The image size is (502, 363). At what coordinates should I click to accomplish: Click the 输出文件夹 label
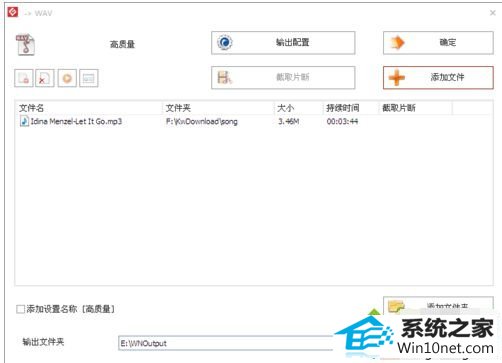click(x=43, y=342)
